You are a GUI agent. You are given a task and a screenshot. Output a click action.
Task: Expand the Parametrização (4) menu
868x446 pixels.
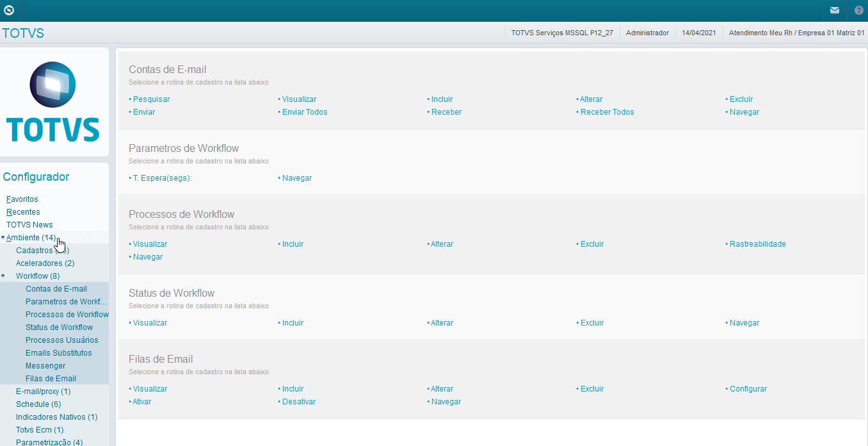pyautogui.click(x=49, y=442)
